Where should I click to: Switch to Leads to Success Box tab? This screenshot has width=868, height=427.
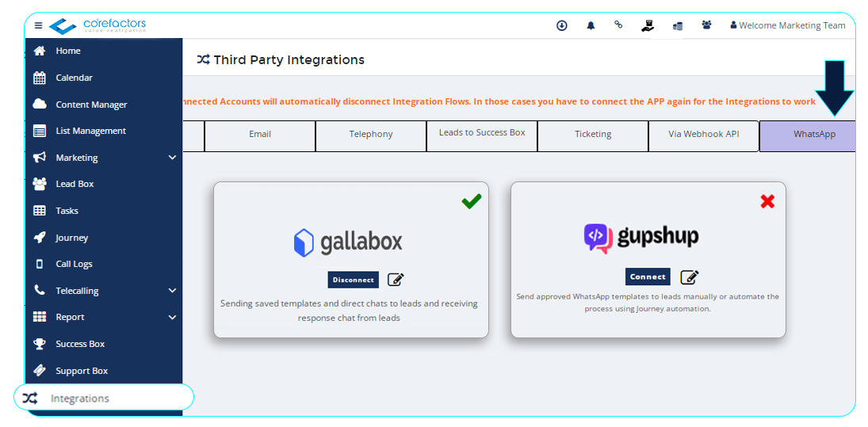coord(482,135)
